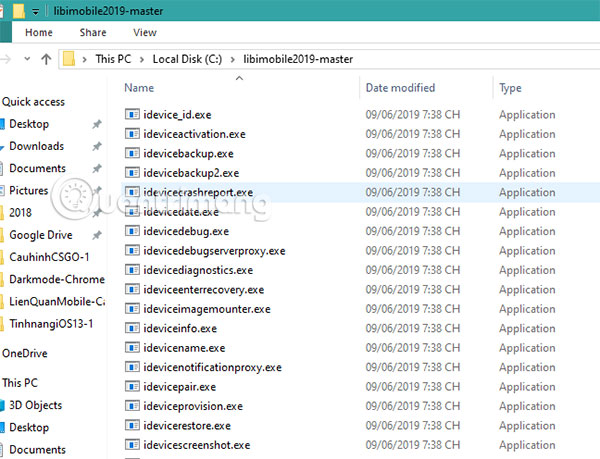
Task: Click the ideviceinfo.exe file icon
Action: point(132,328)
